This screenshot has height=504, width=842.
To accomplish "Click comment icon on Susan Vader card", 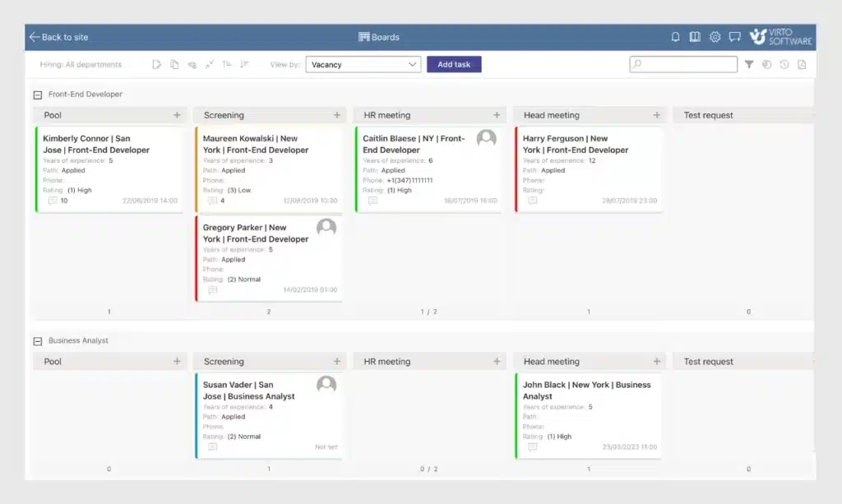I will [213, 447].
